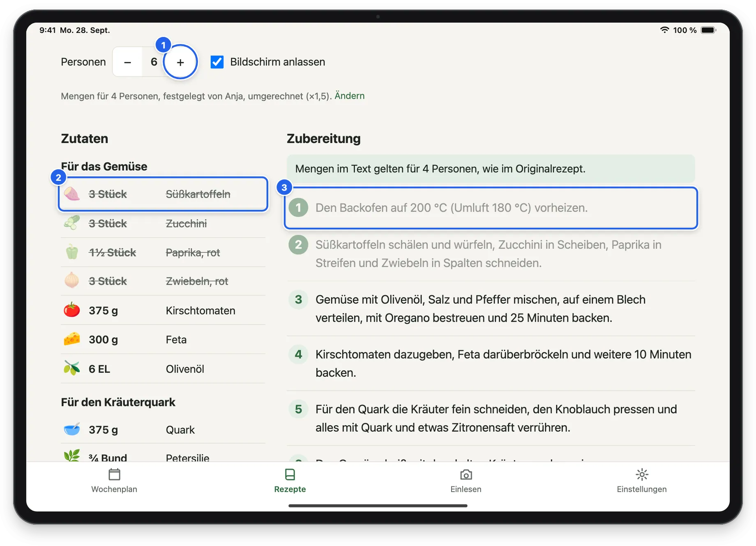
Task: Select step text mentioning 25 Minuten backen
Action: (x=480, y=309)
